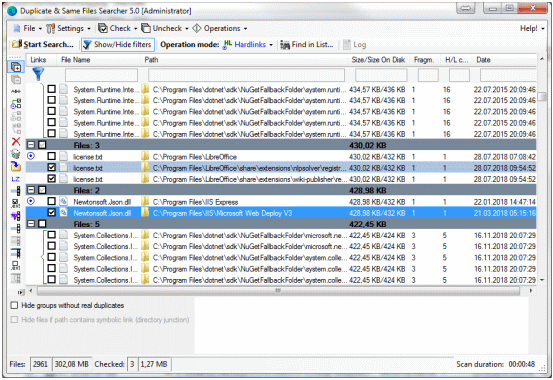Click the grayed collapse all groups sidebar icon
The image size is (553, 380).
click(x=16, y=80)
